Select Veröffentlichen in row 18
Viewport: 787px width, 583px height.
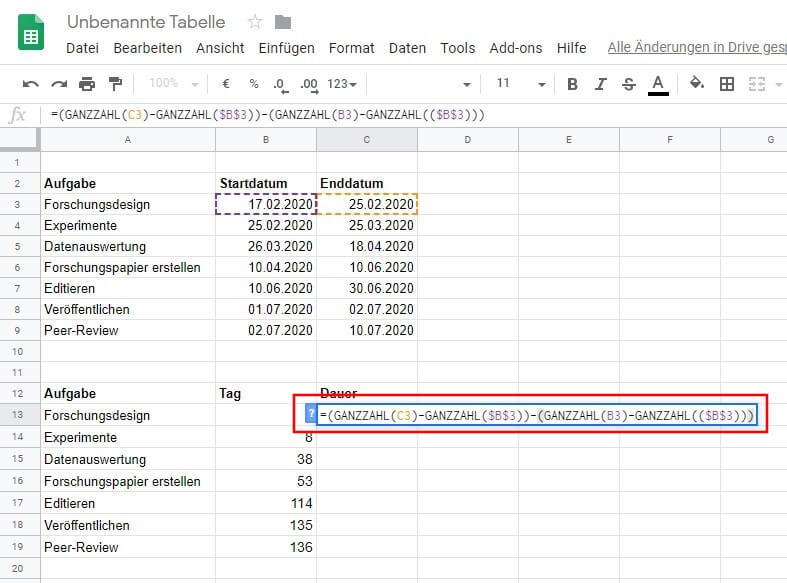click(128, 525)
